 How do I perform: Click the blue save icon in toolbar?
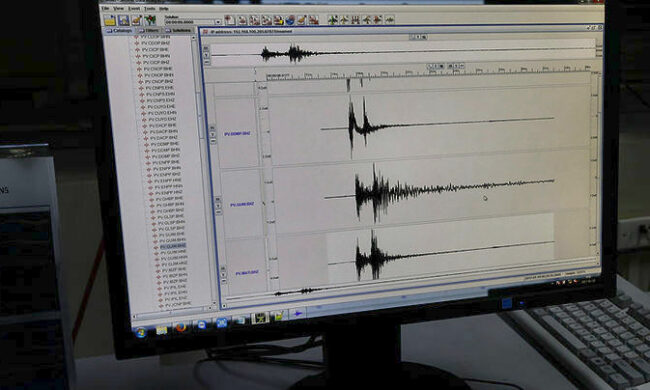(123, 20)
